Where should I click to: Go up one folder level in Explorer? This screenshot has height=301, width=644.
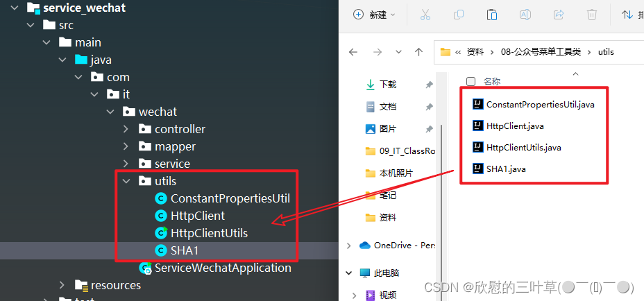[x=418, y=52]
